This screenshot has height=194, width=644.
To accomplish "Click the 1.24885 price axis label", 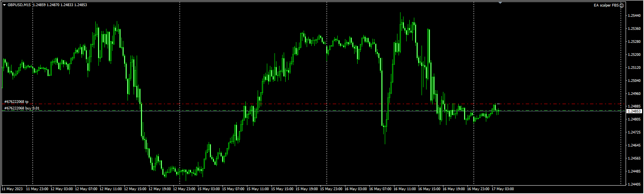I will point(634,106).
